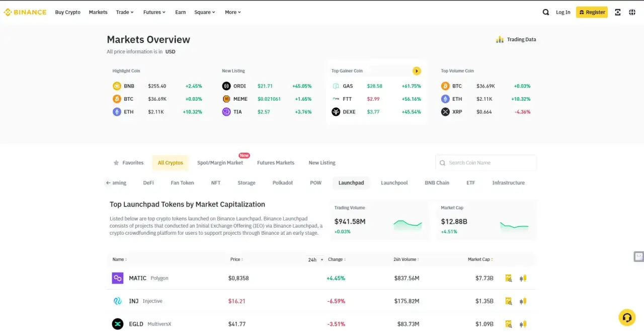Click the FTT price $2.99
The width and height of the screenshot is (644, 334).
[373, 99]
